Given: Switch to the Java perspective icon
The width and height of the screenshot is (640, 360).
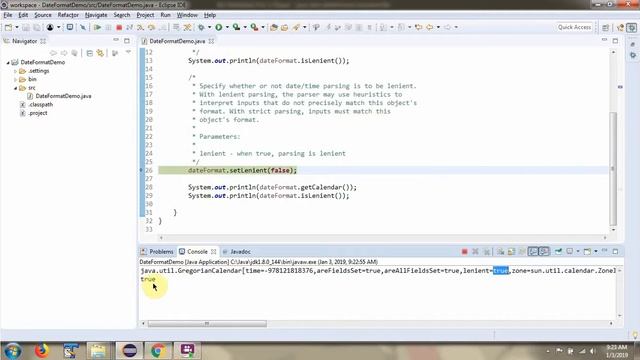Looking at the screenshot, I should click(x=620, y=27).
